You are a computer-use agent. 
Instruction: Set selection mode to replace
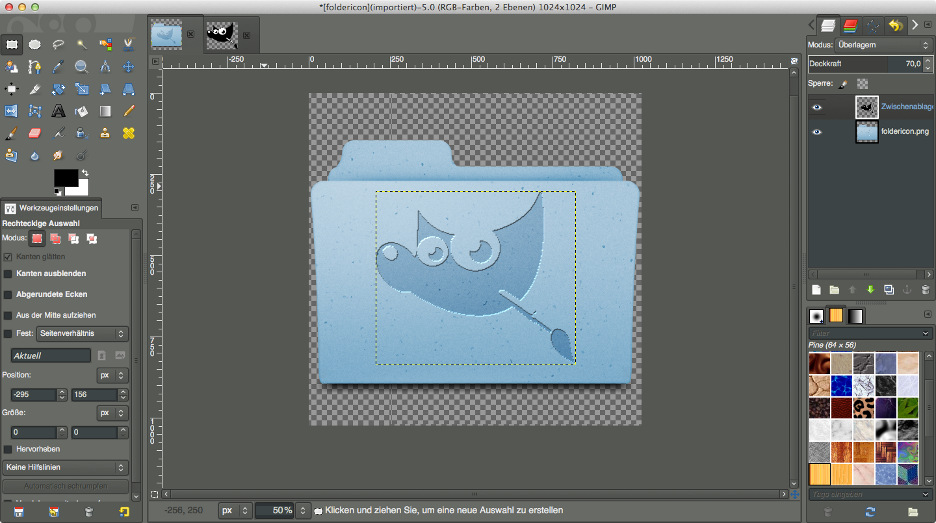click(37, 239)
